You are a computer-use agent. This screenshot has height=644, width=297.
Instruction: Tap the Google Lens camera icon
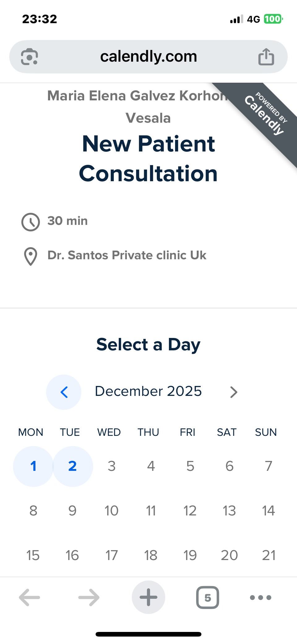pos(29,57)
